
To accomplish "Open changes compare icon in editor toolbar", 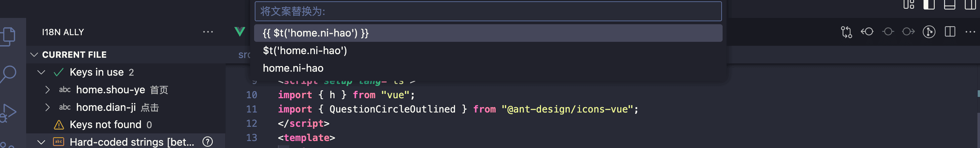I will (846, 32).
